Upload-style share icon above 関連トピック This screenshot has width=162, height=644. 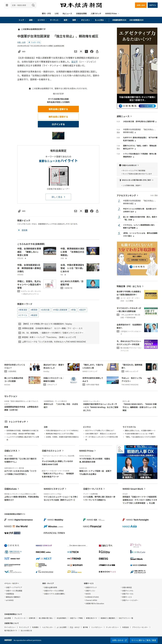point(97,211)
